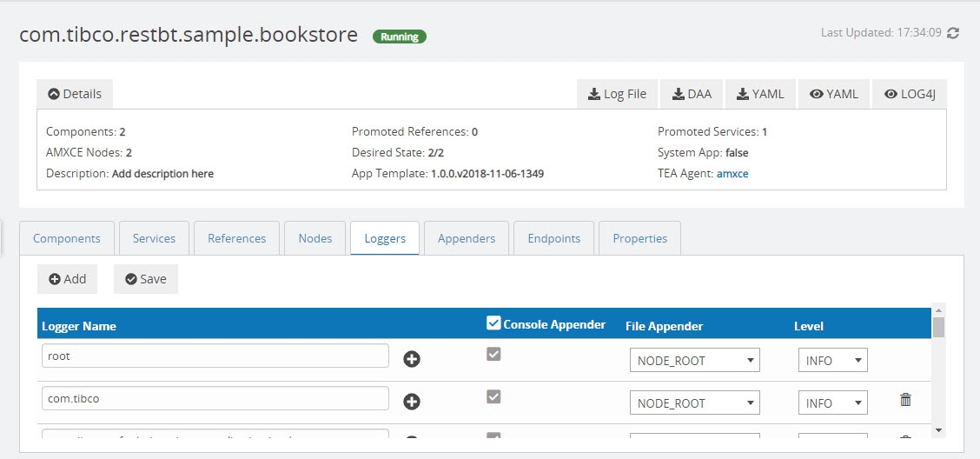Open the File Appender dropdown for root
Image resolution: width=980 pixels, height=459 pixels.
pyautogui.click(x=694, y=360)
